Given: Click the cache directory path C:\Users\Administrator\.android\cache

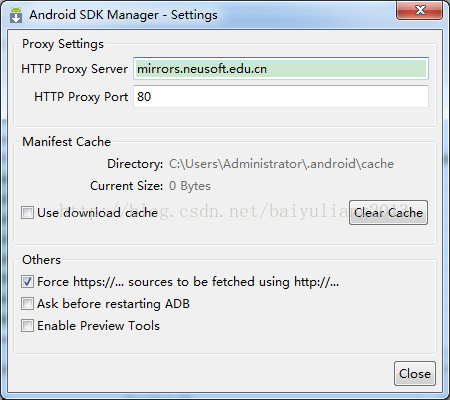Looking at the screenshot, I should [x=281, y=164].
